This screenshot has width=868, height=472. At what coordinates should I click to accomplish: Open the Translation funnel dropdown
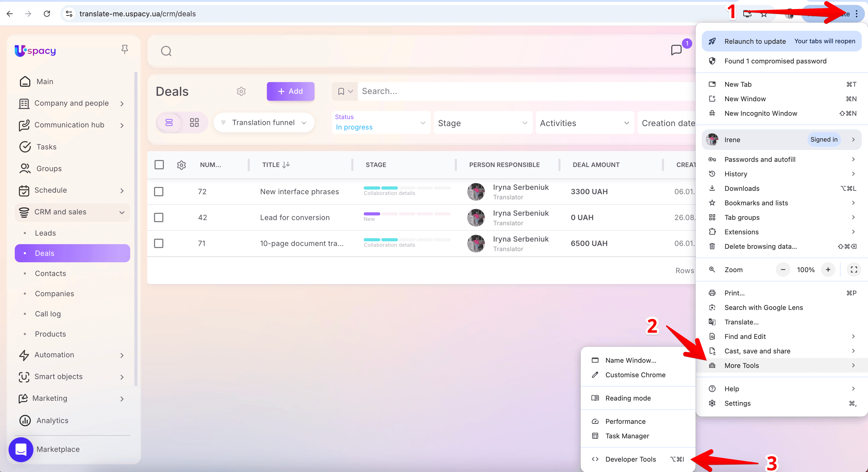pyautogui.click(x=264, y=123)
